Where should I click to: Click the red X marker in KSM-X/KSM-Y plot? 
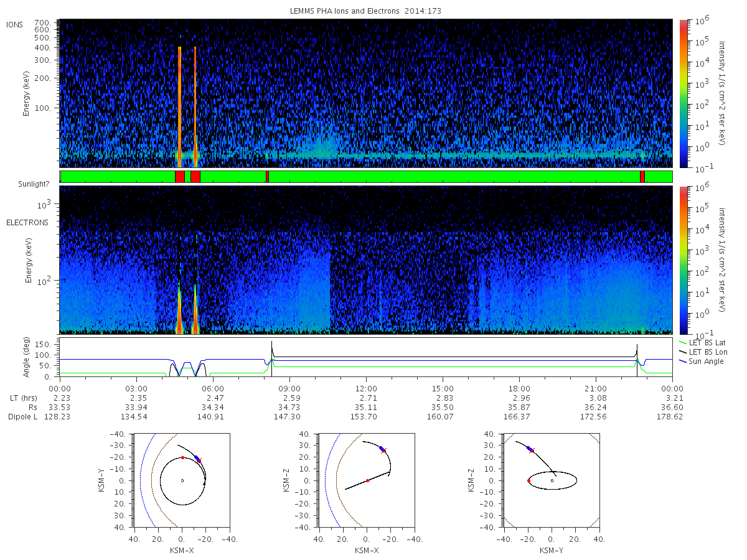coord(199,460)
